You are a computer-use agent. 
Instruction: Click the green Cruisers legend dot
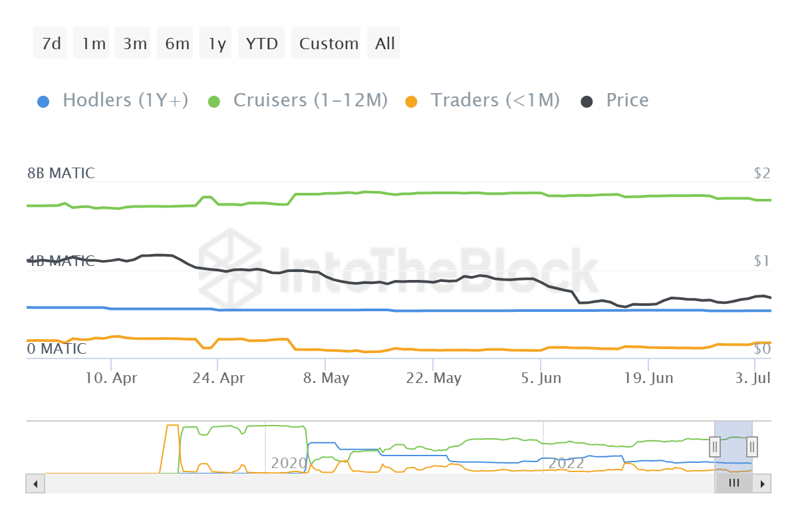[x=214, y=102]
